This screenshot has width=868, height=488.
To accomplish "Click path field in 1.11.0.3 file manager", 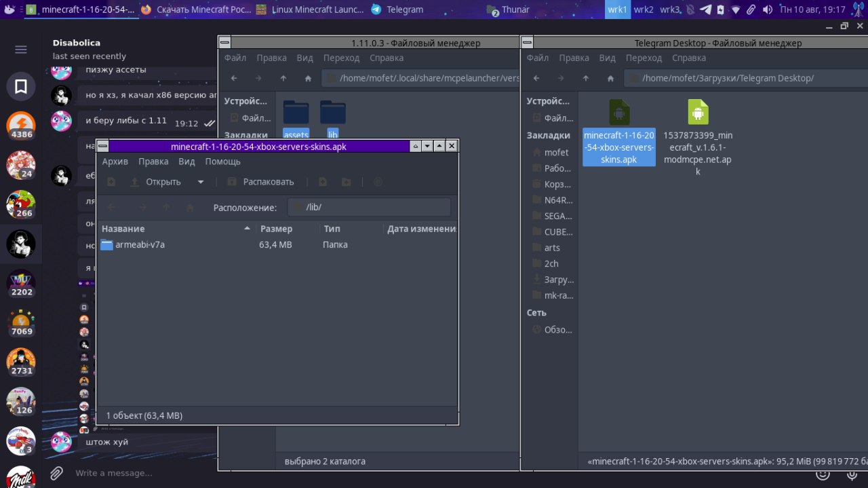I will coord(420,78).
